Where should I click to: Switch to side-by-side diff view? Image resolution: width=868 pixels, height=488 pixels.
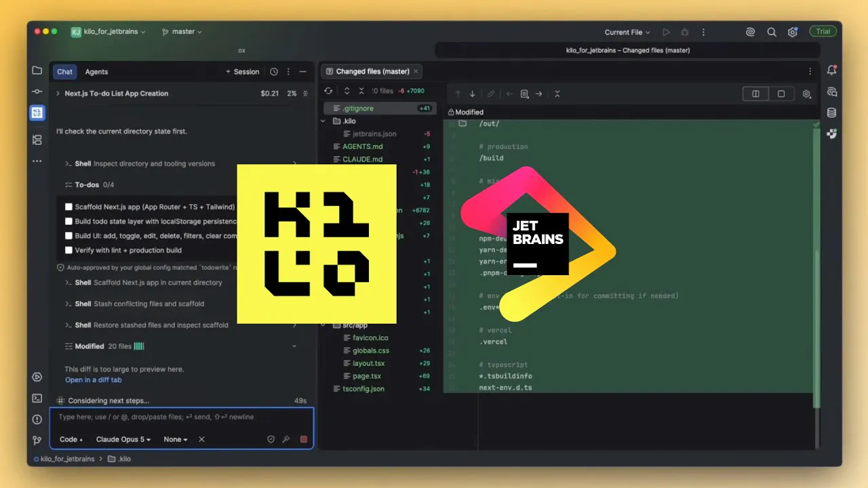(755, 94)
